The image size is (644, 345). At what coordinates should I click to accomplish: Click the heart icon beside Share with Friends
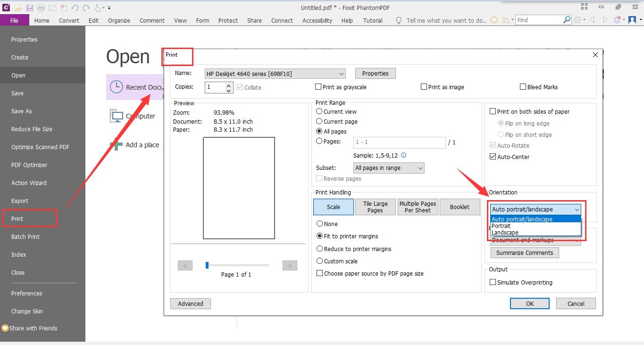5,328
